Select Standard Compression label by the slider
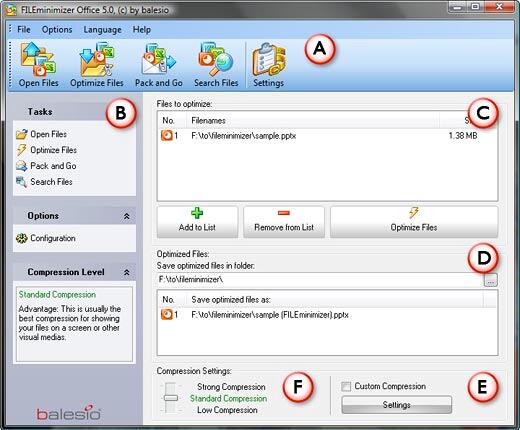 [x=228, y=398]
